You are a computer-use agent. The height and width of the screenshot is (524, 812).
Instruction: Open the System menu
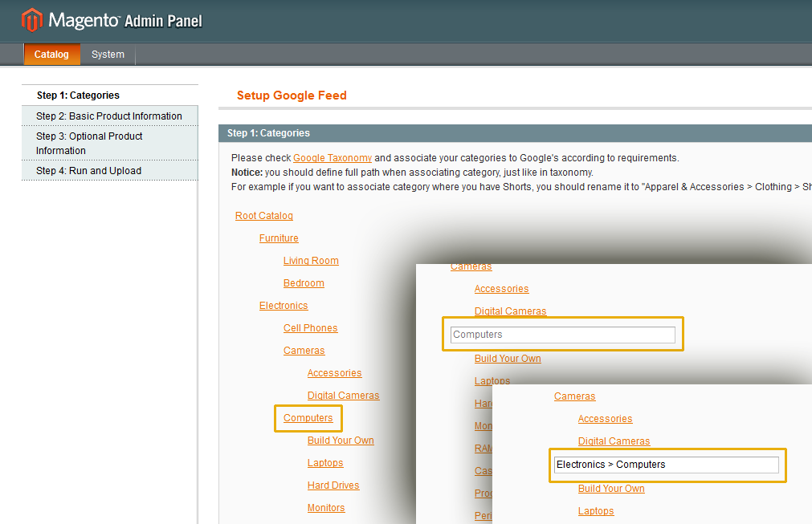point(108,55)
